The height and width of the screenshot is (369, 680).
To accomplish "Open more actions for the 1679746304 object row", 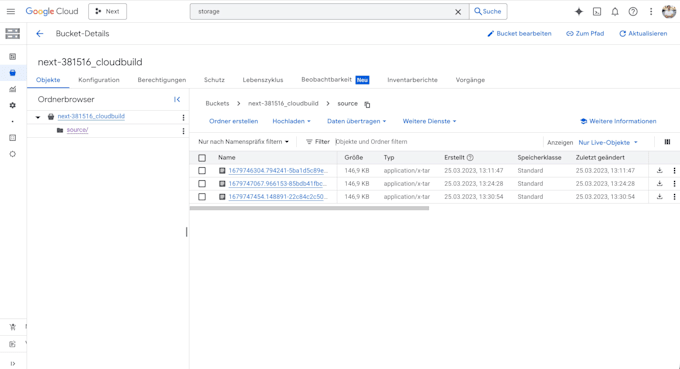I will (x=674, y=171).
